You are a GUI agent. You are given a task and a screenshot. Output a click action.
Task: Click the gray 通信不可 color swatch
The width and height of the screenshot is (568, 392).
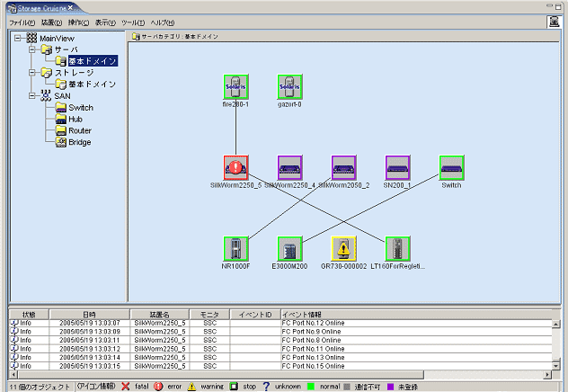coord(347,387)
